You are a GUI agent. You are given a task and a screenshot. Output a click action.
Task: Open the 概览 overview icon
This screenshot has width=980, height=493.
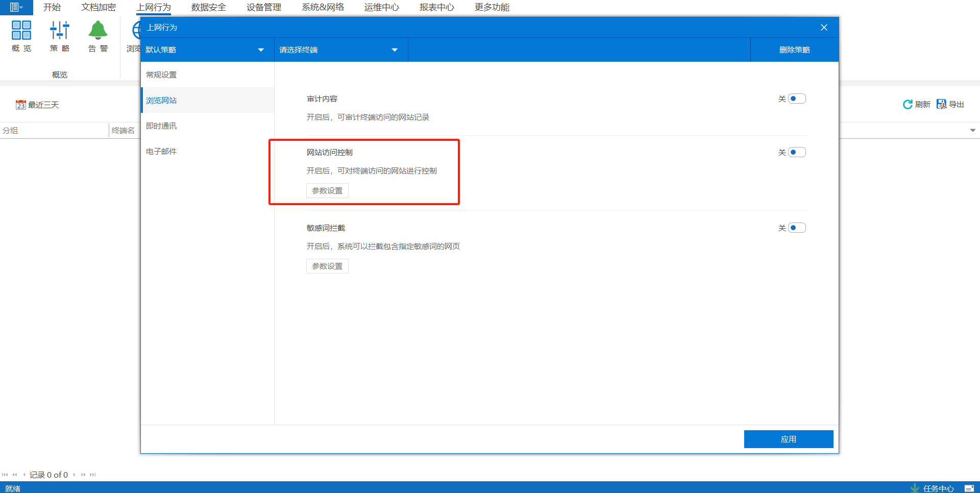click(21, 31)
